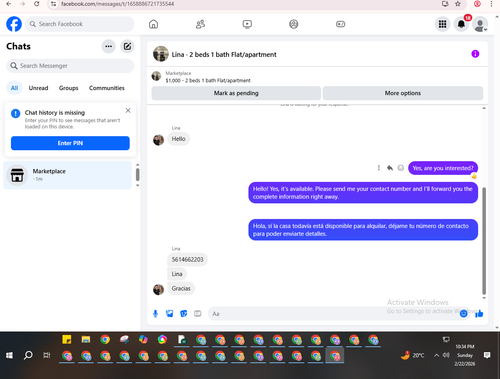Click the Search Messenger field
The height and width of the screenshot is (379, 500).
70,66
